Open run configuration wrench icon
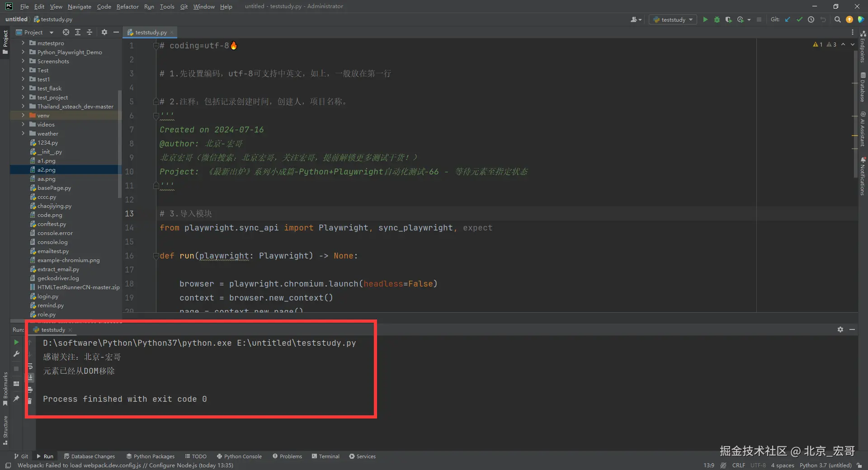Image resolution: width=868 pixels, height=470 pixels. pos(16,354)
